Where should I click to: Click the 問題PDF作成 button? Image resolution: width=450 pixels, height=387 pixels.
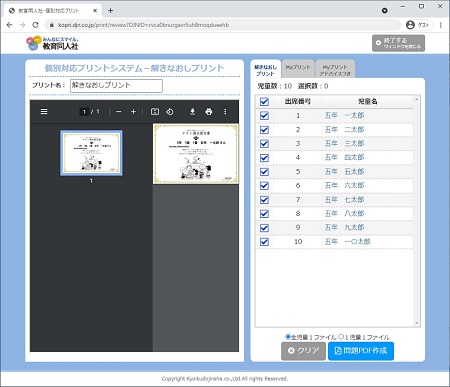(x=361, y=351)
